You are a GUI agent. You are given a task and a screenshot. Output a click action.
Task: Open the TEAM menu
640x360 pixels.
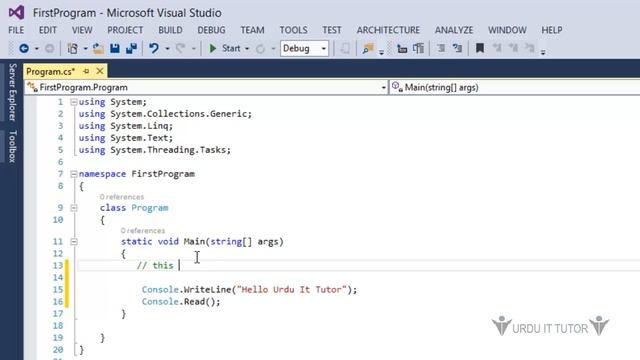pyautogui.click(x=252, y=30)
